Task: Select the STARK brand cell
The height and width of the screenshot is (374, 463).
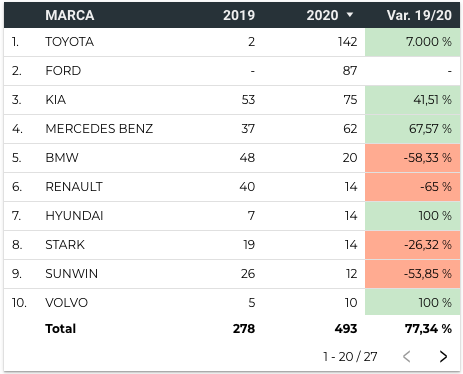Action: pos(65,245)
